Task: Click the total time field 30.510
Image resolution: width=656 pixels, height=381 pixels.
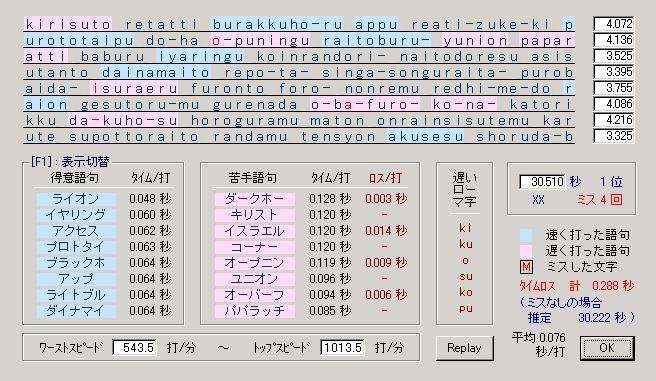Action: (542, 182)
